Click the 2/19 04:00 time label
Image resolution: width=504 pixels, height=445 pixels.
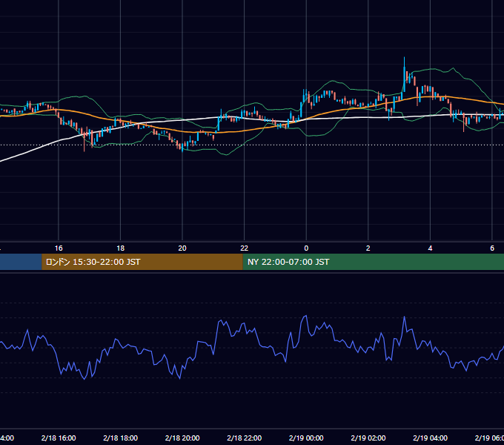pyautogui.click(x=430, y=438)
